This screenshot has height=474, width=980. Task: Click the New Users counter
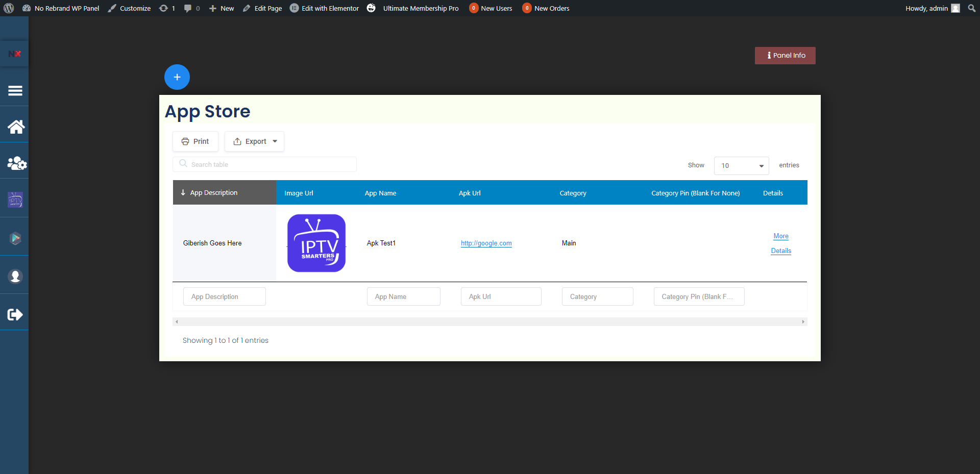(491, 8)
